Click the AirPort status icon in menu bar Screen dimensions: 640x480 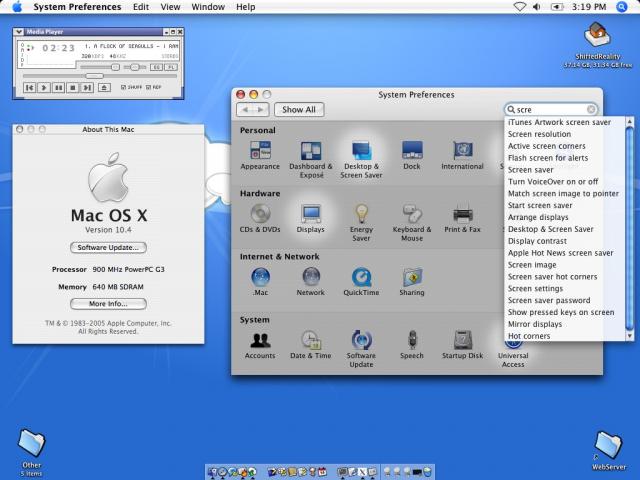519,7
